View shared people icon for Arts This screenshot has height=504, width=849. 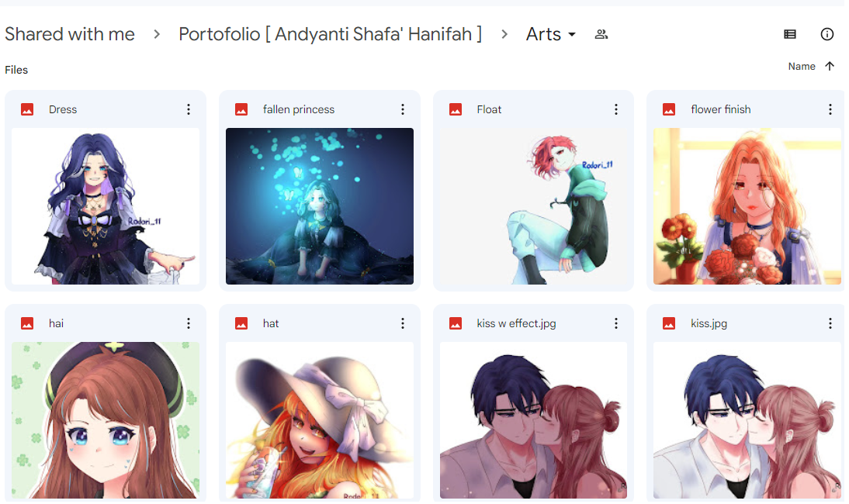coord(601,35)
